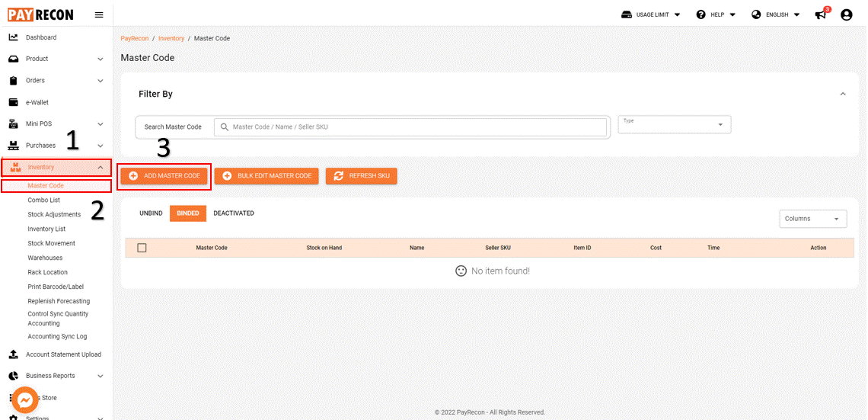Open Rack Location in the sidebar
The image size is (868, 420).
(48, 272)
